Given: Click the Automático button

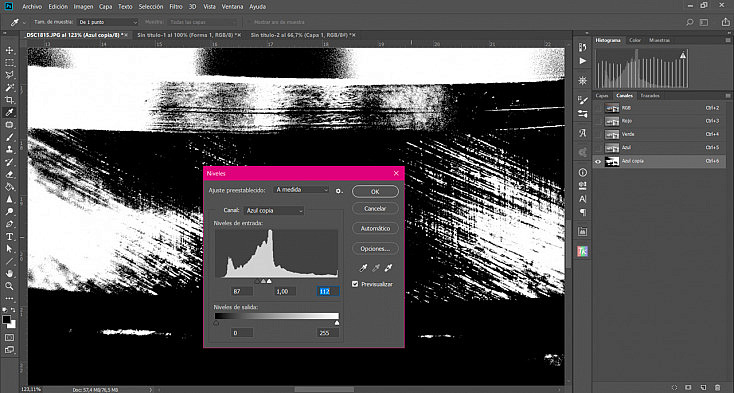Looking at the screenshot, I should [x=375, y=228].
